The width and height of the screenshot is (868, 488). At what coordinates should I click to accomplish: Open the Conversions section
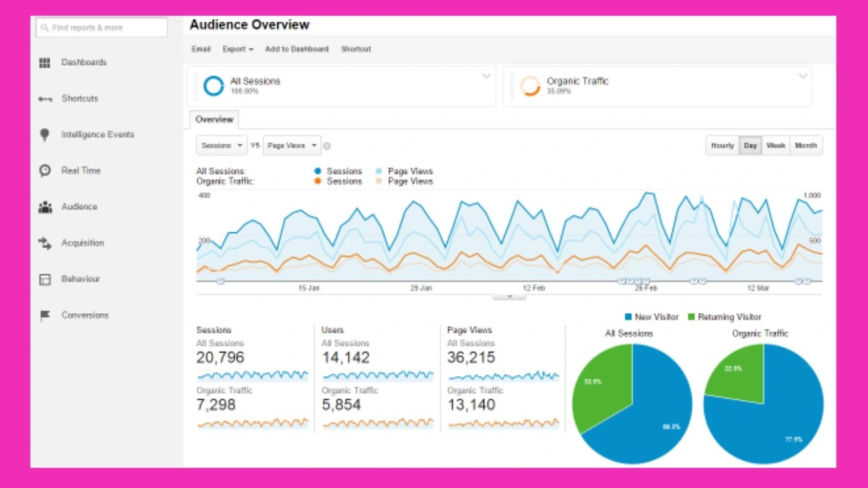point(85,314)
